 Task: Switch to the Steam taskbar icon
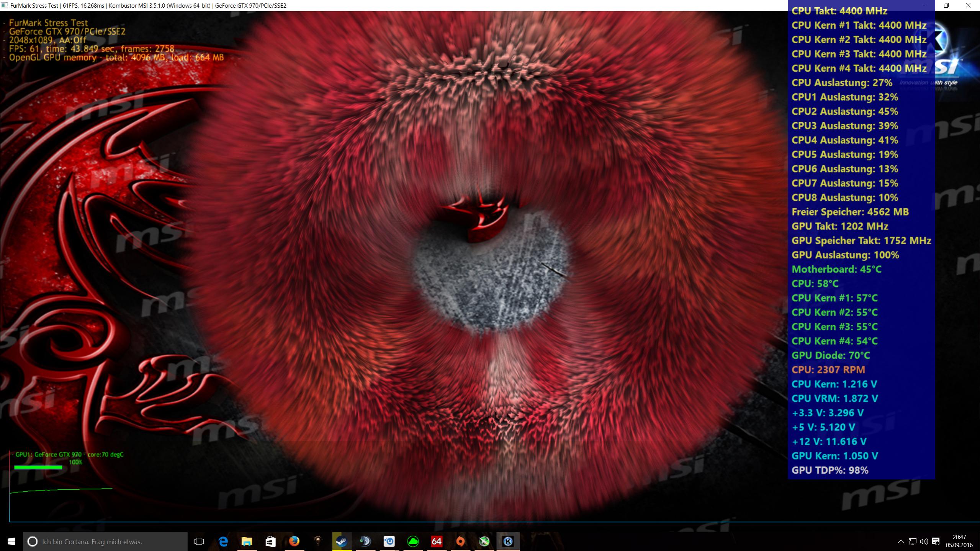coord(341,541)
